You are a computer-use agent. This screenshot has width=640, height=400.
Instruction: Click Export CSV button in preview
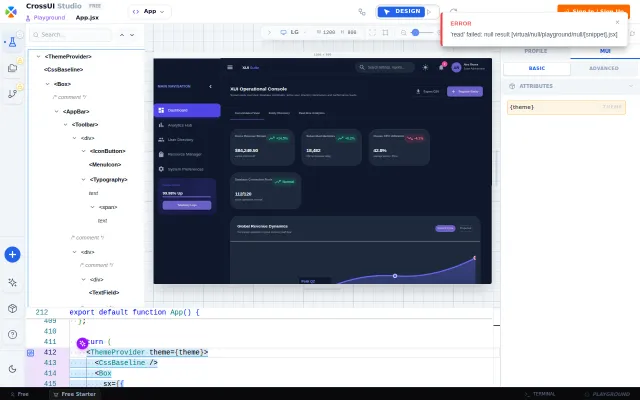click(x=427, y=91)
